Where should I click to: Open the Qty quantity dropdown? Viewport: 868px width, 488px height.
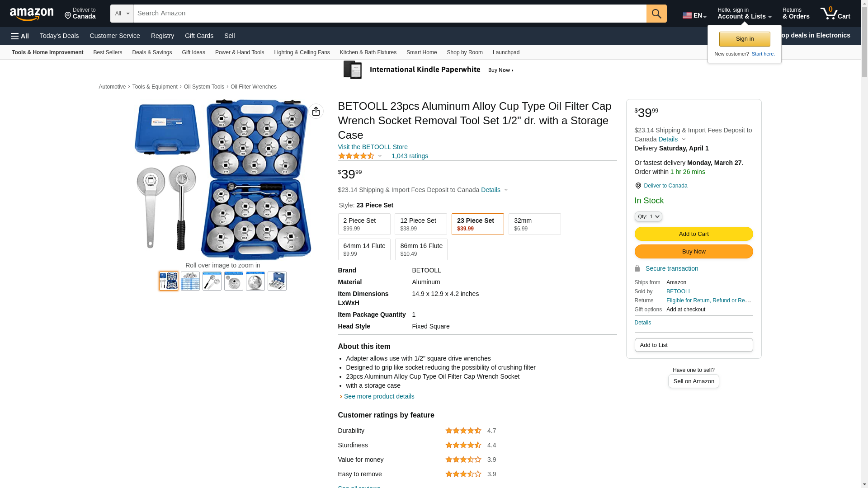tap(648, 217)
